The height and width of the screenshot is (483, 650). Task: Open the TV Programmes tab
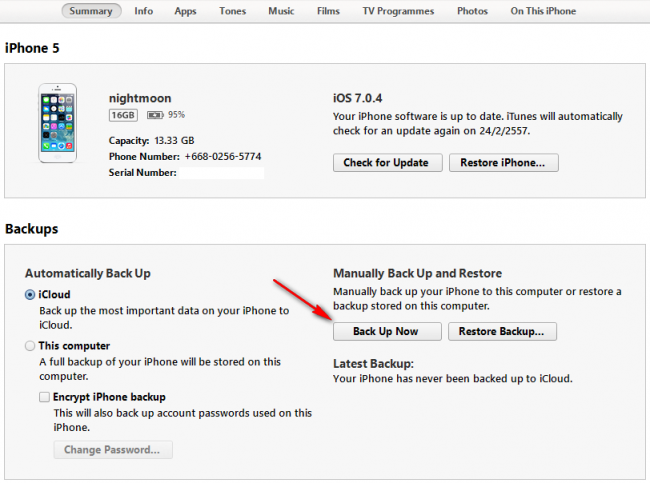click(398, 11)
